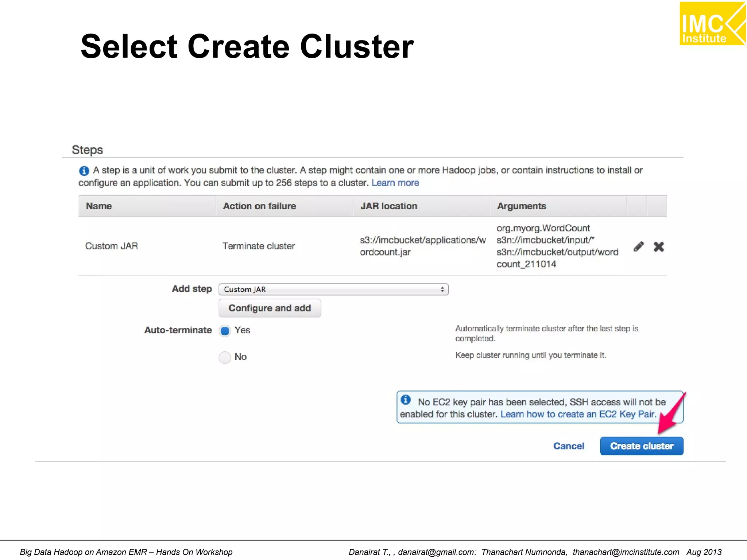Viewport: 747px width, 560px height.
Task: Click the Add step label
Action: [192, 289]
